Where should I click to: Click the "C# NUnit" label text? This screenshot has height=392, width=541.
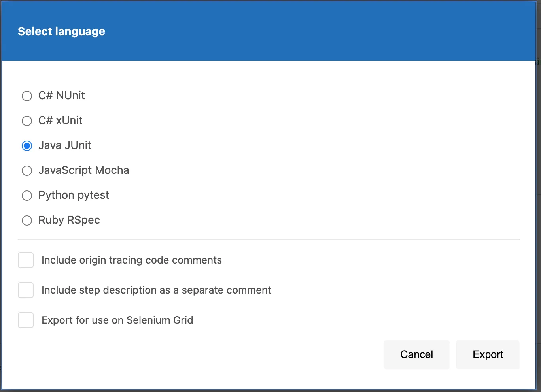pyautogui.click(x=62, y=96)
